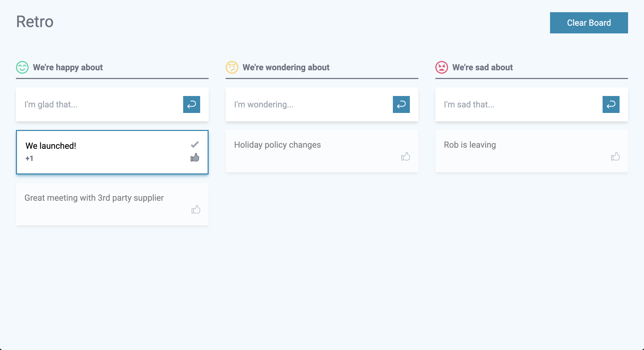Submit the "I'm glad that" entry button
The height and width of the screenshot is (350, 644).
(x=191, y=104)
